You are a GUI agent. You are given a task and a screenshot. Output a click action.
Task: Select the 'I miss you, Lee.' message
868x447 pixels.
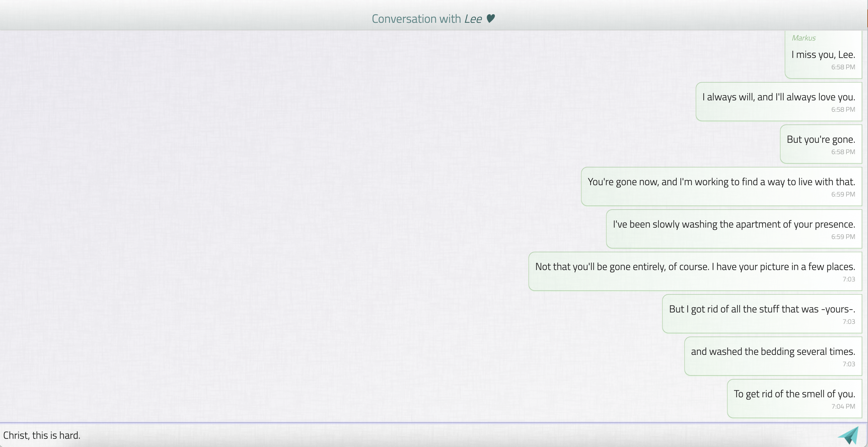pyautogui.click(x=823, y=54)
